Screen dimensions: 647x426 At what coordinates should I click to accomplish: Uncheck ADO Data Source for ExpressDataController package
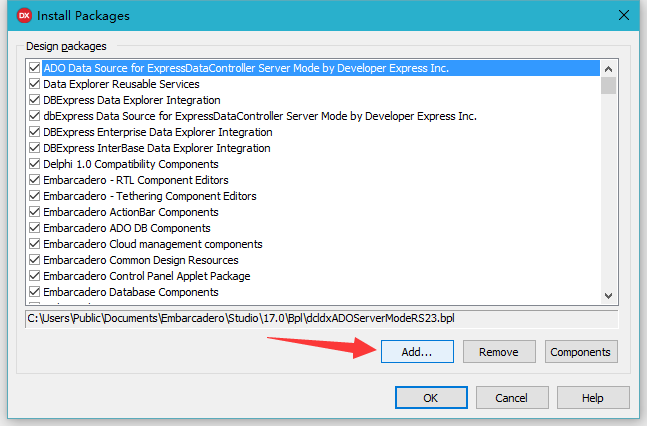(35, 68)
